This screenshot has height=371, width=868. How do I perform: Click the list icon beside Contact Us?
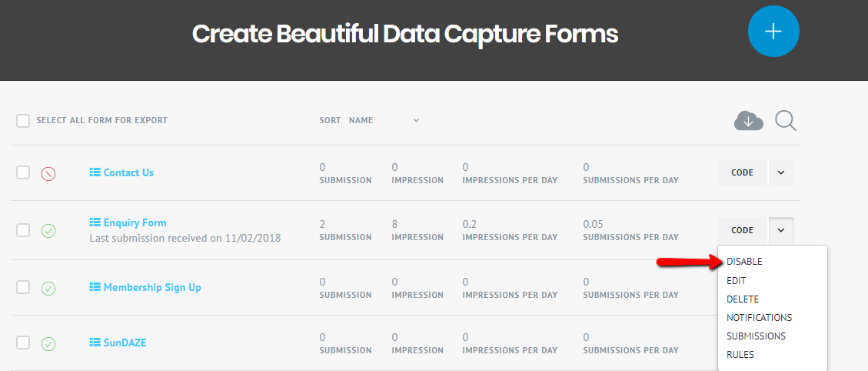[95, 172]
